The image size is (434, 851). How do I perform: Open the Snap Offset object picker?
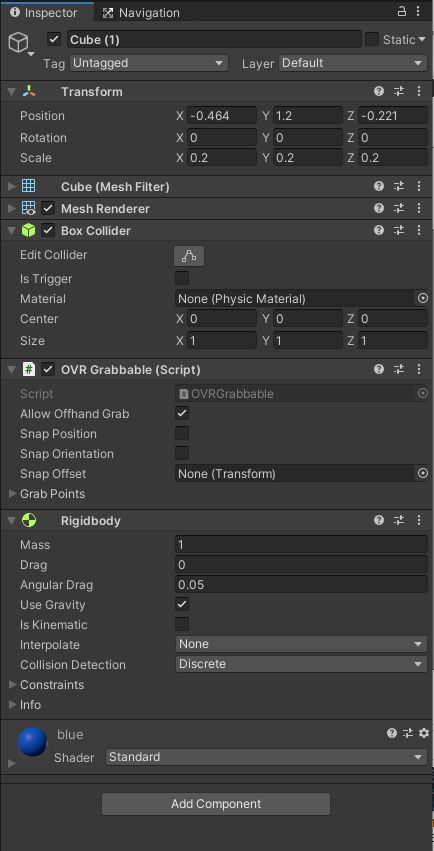click(x=423, y=473)
